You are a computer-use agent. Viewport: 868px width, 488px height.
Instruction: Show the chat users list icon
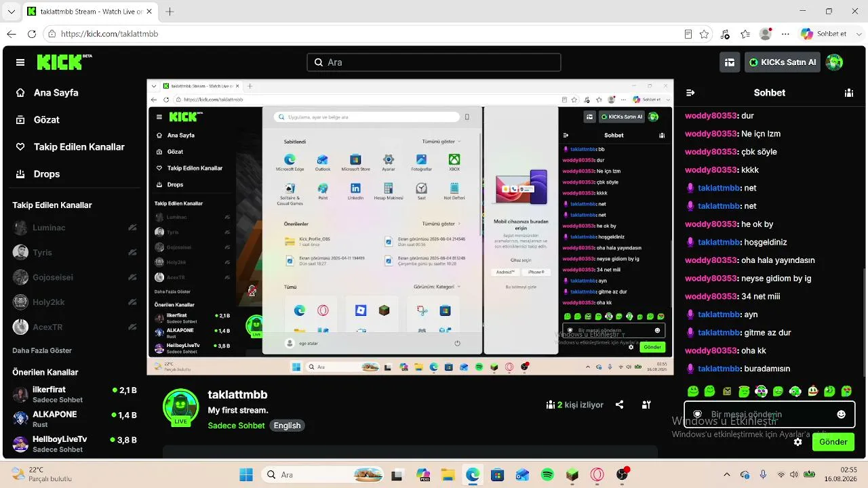848,93
